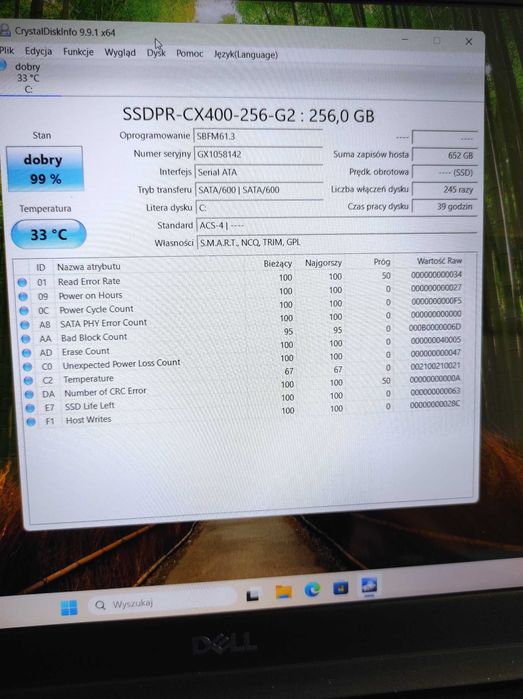Open the Pomoc menu
The height and width of the screenshot is (699, 523).
click(189, 53)
